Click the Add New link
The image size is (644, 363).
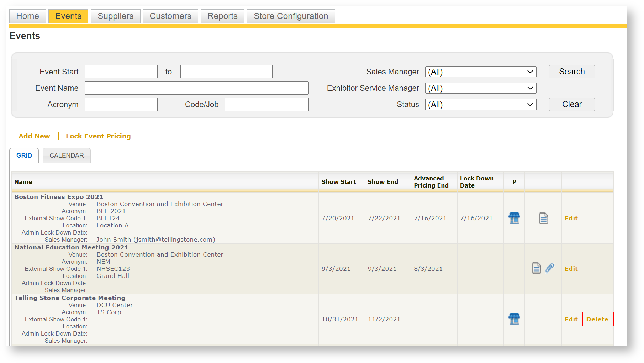(34, 136)
